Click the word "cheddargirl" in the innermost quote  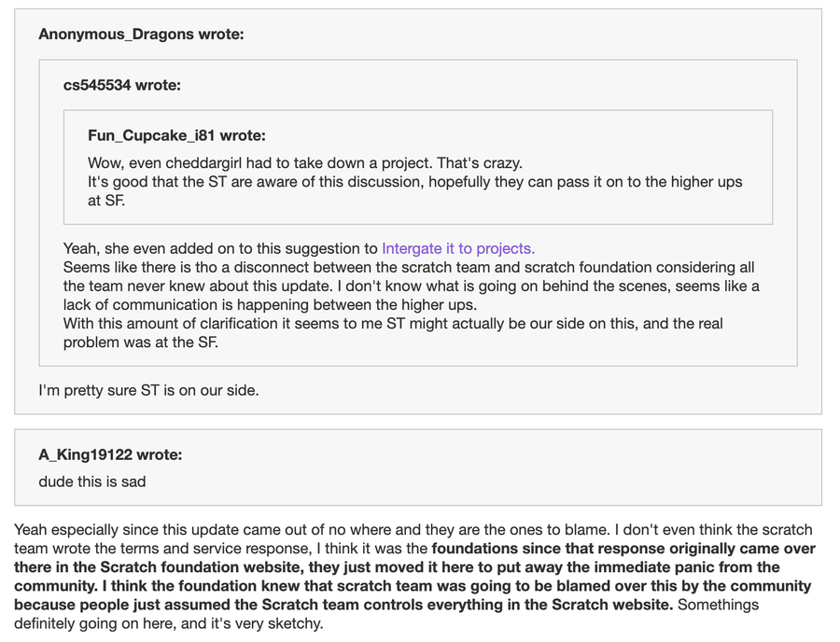click(207, 163)
